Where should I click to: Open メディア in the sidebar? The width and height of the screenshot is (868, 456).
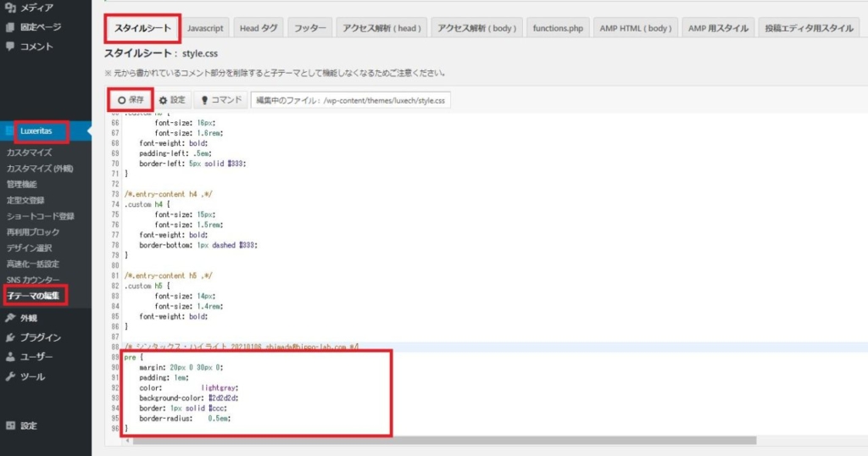coord(36,8)
